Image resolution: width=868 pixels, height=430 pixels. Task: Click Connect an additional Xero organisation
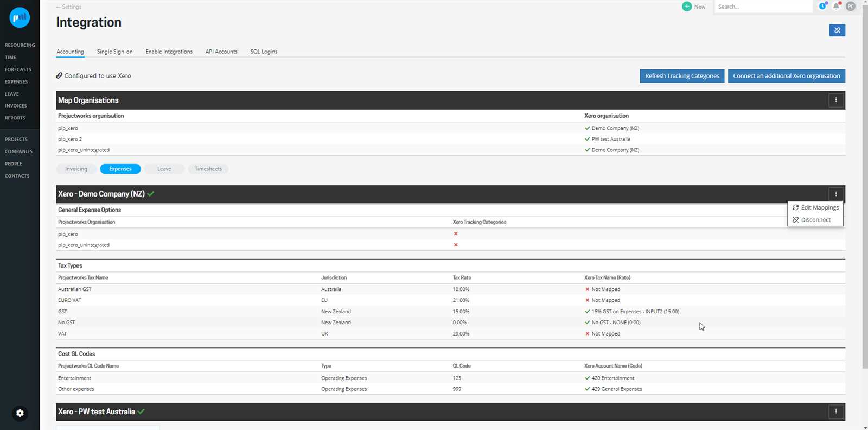tap(787, 76)
